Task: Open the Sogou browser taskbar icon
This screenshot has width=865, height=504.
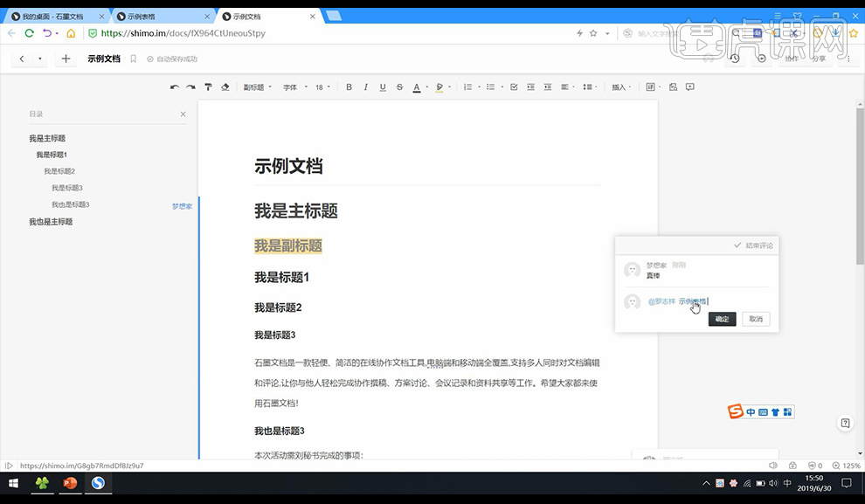Action: 98,484
